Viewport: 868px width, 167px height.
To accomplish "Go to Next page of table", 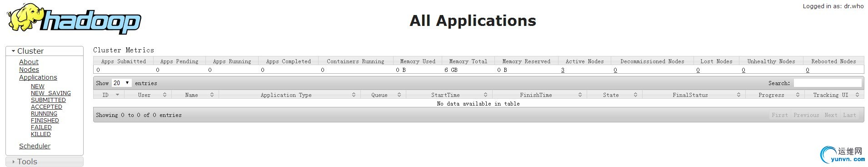I will [831, 115].
